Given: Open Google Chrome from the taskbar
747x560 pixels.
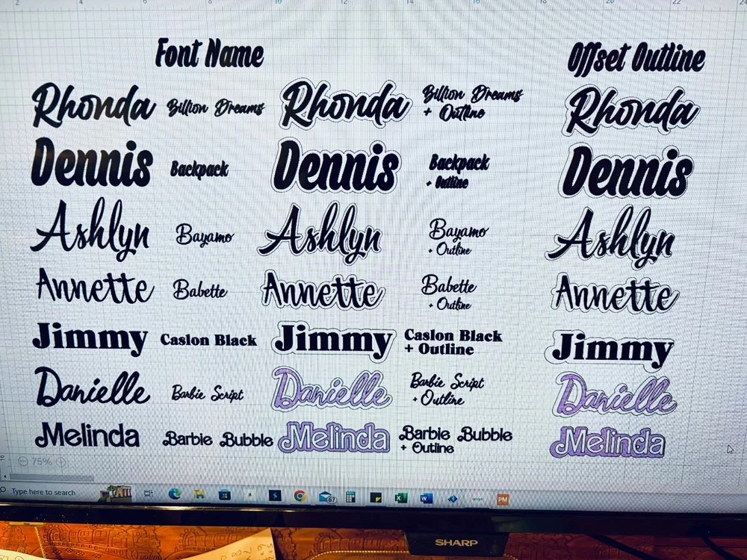Looking at the screenshot, I should pos(300,495).
